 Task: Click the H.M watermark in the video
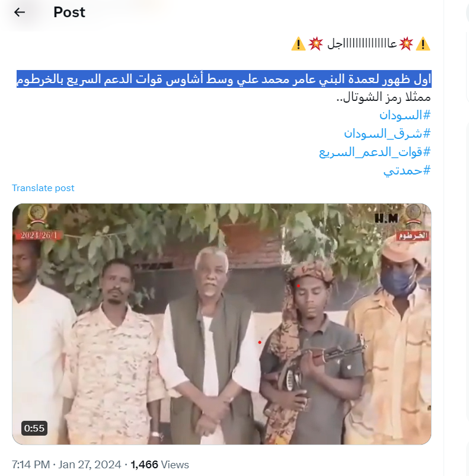click(x=387, y=218)
